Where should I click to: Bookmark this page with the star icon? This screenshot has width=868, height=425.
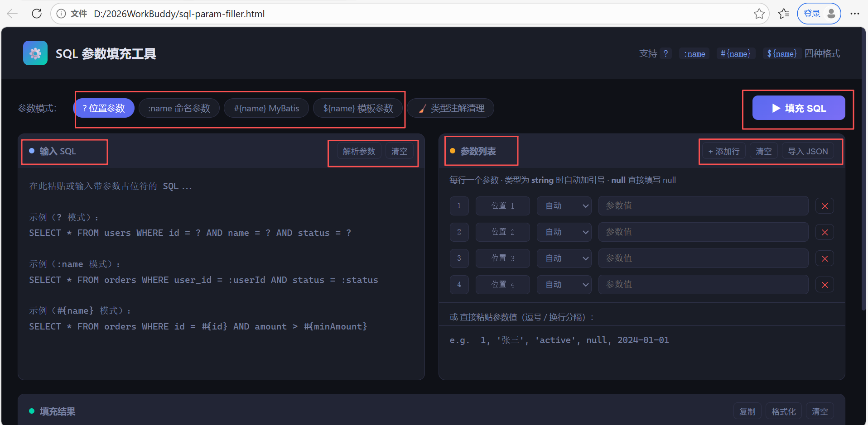coord(759,14)
